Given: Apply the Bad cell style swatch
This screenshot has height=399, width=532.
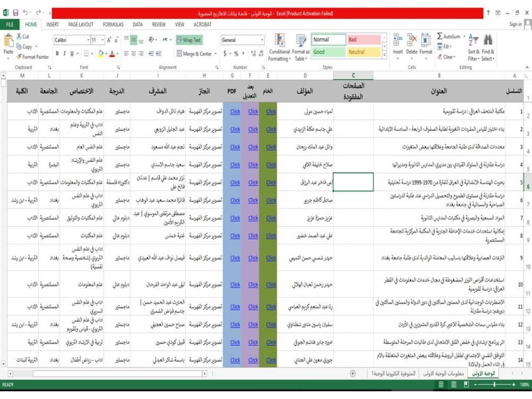Looking at the screenshot, I should coord(364,40).
